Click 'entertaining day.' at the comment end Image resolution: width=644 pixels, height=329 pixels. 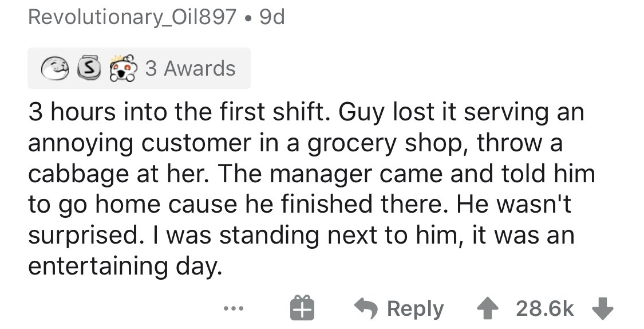click(124, 267)
